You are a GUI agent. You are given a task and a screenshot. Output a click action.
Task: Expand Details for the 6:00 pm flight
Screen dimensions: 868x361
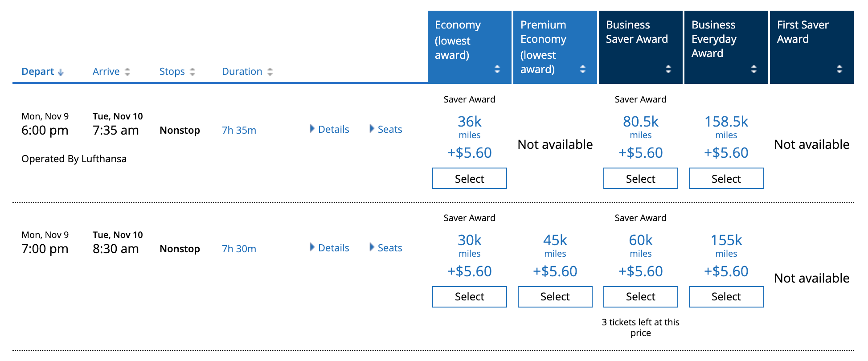click(x=333, y=129)
